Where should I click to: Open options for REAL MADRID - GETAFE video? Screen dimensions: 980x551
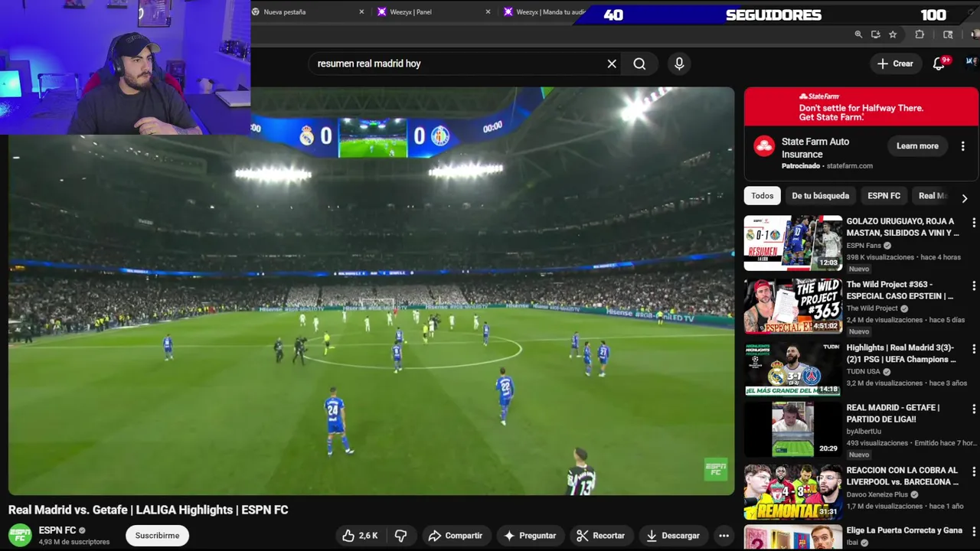[973, 409]
